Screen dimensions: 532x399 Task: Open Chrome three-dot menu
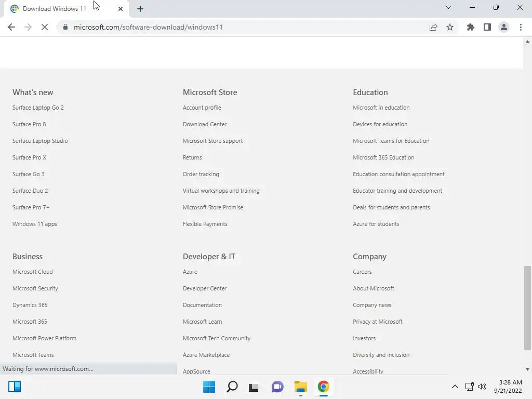[521, 27]
